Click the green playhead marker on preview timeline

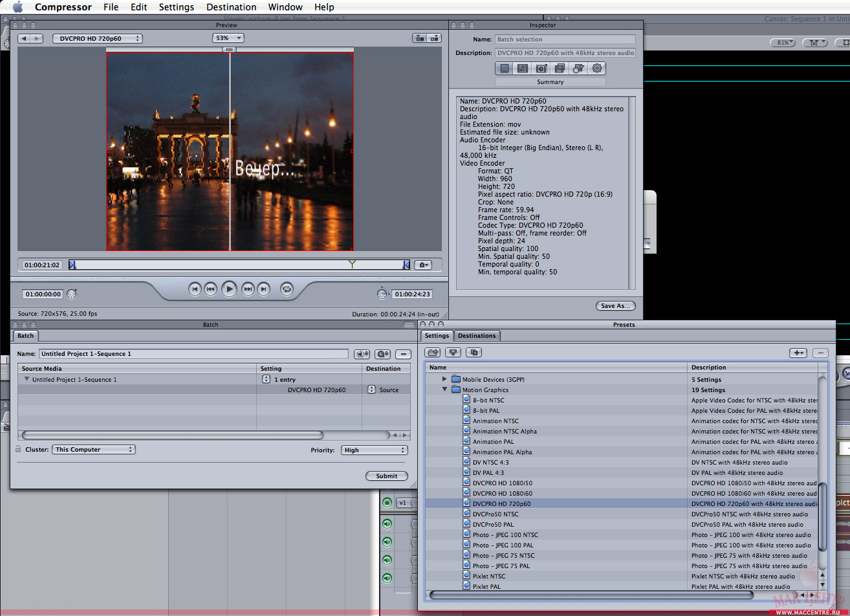pos(351,263)
